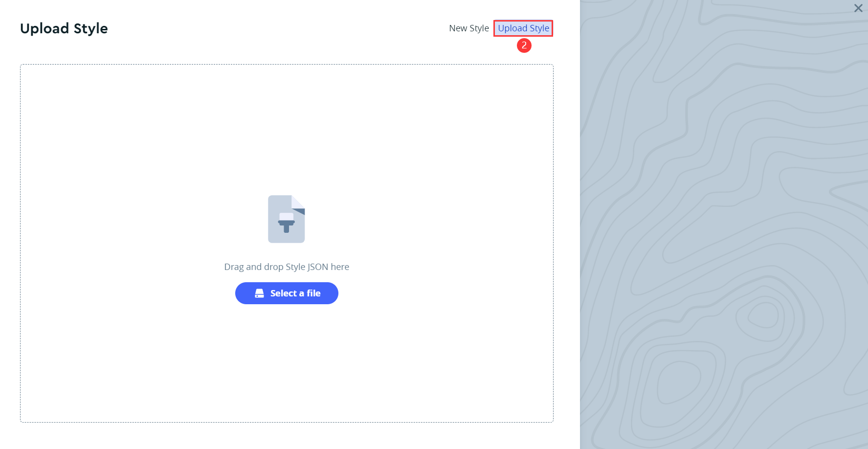Click the topographic map preview panel
The image size is (868, 449).
[x=724, y=225]
